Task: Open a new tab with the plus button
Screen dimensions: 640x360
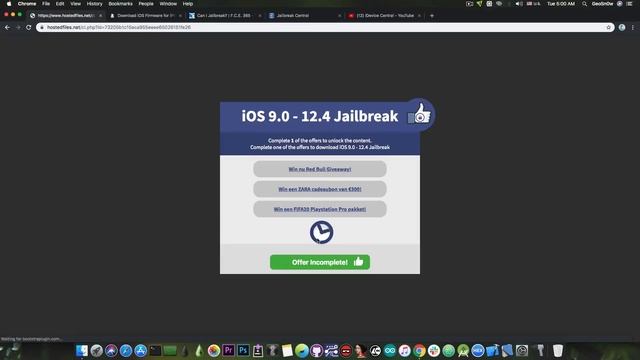Action: [432, 16]
